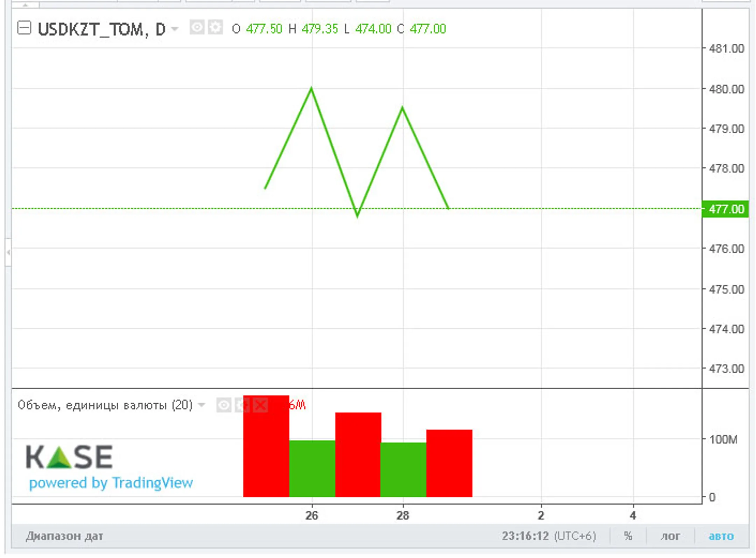The height and width of the screenshot is (558, 756).
Task: Click the green 477.00 price label
Action: [x=725, y=209]
